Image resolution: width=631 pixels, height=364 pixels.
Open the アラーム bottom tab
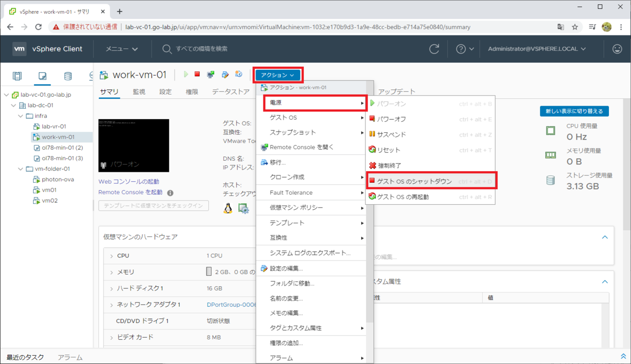(70, 357)
